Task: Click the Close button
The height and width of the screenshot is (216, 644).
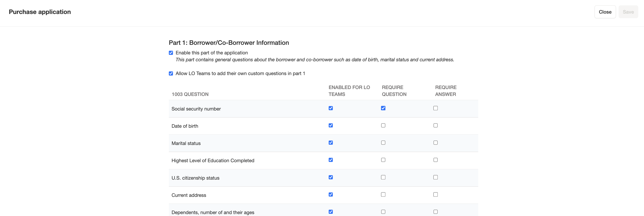Action: [605, 12]
